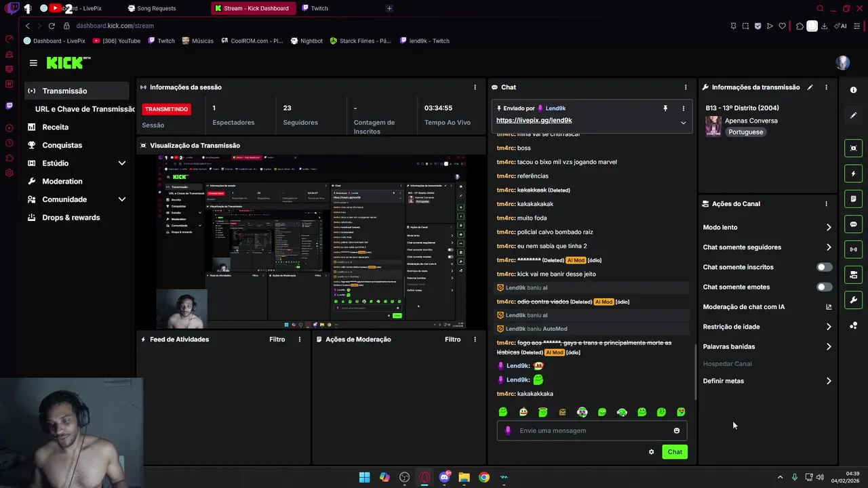Open Ações de Moderação three-dot menu

point(475,340)
